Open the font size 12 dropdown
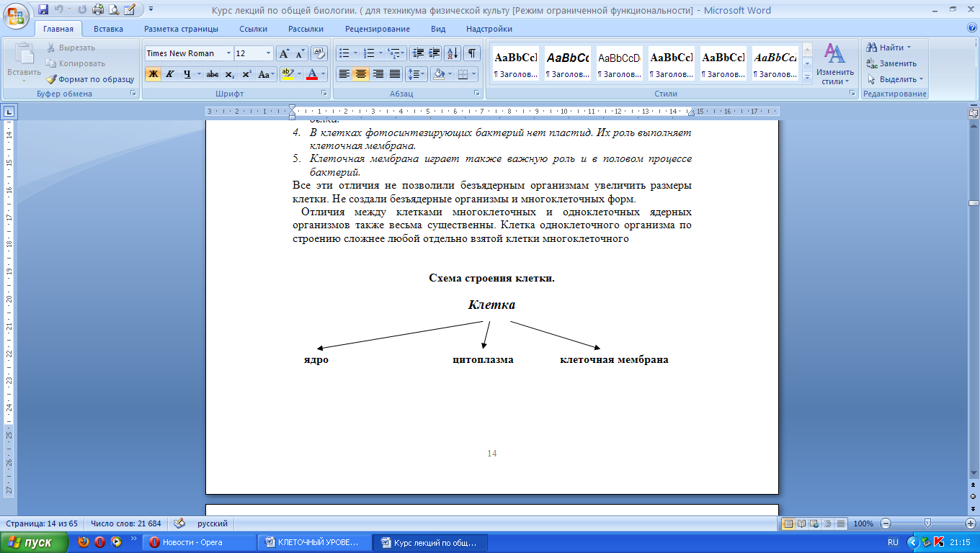This screenshot has height=553, width=980. pos(269,53)
